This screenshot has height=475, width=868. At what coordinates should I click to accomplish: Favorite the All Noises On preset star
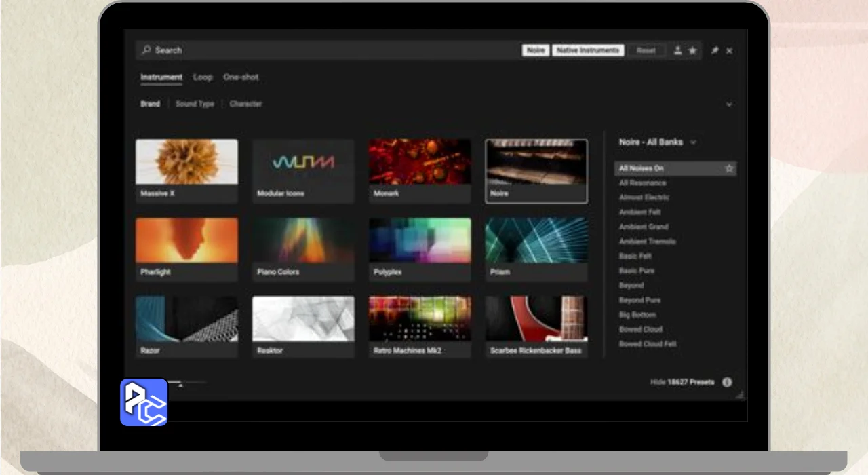tap(729, 168)
